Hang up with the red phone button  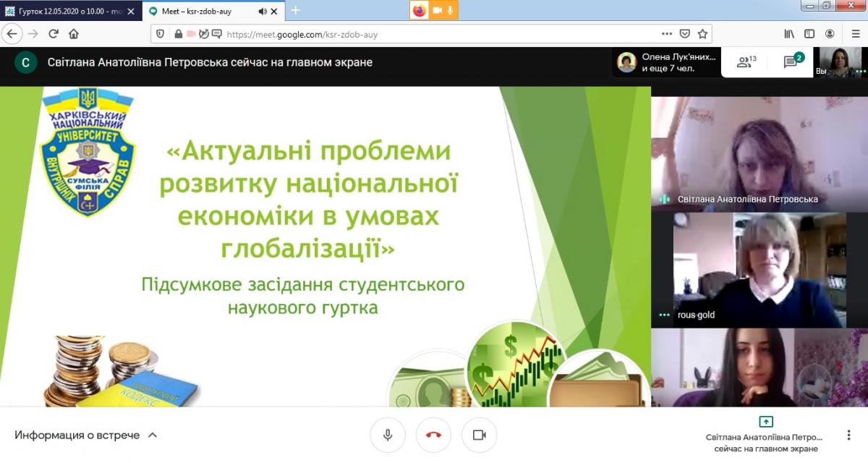(433, 435)
